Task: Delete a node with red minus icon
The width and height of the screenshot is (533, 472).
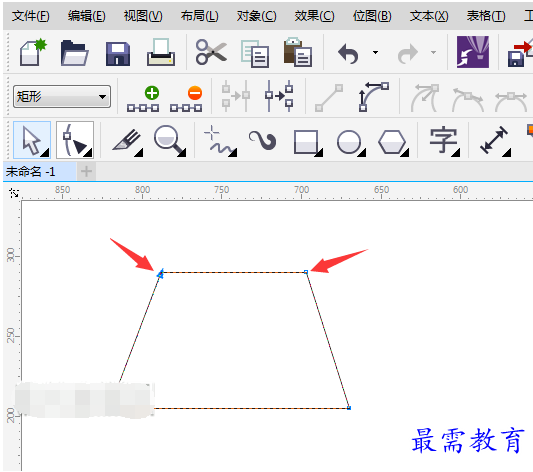Action: pyautogui.click(x=186, y=99)
